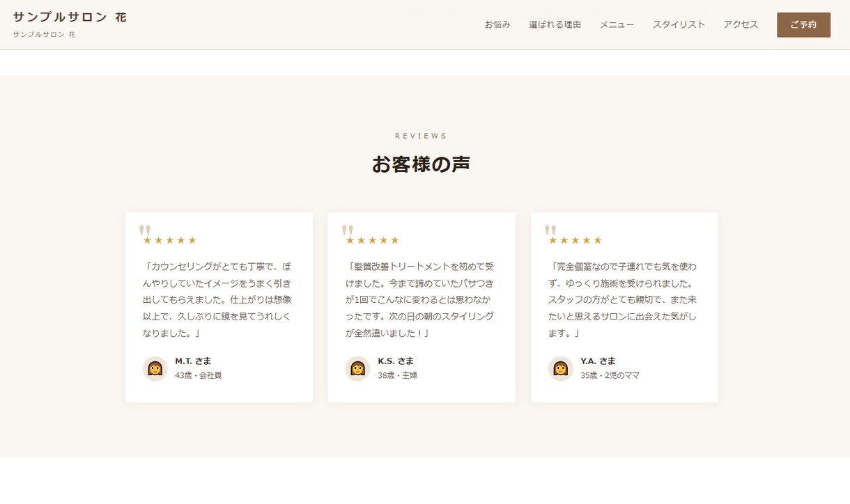
Task: Navigate to スタイリスト page
Action: click(679, 24)
